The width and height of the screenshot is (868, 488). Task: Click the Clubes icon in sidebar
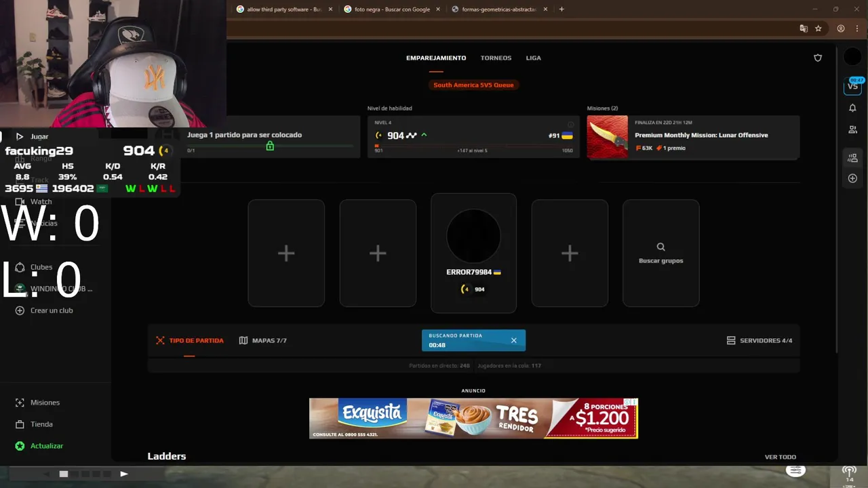(x=20, y=267)
